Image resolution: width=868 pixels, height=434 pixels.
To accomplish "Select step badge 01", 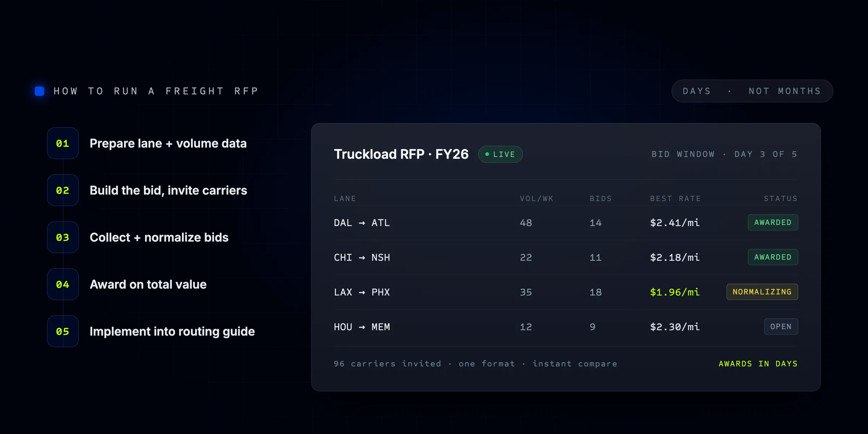I will pyautogui.click(x=63, y=143).
